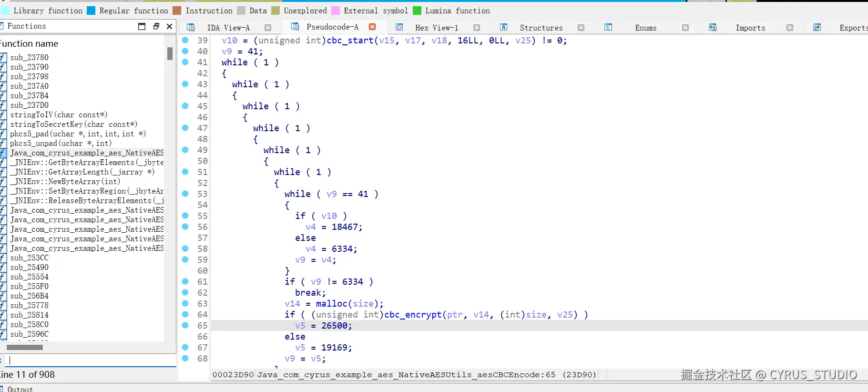Click the Functions list vertical scrollbar thumb
This screenshot has height=392, width=868.
tap(170, 53)
